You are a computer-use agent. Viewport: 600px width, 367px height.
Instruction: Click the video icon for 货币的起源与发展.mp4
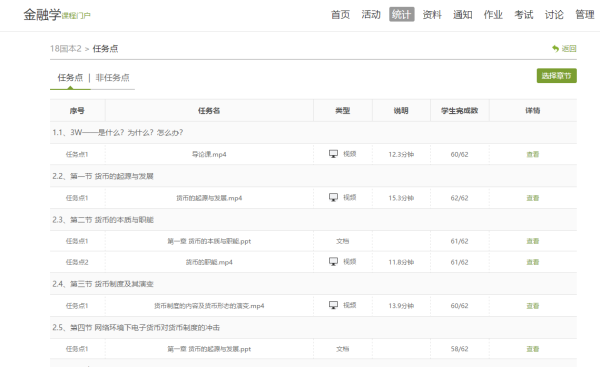[x=334, y=197]
